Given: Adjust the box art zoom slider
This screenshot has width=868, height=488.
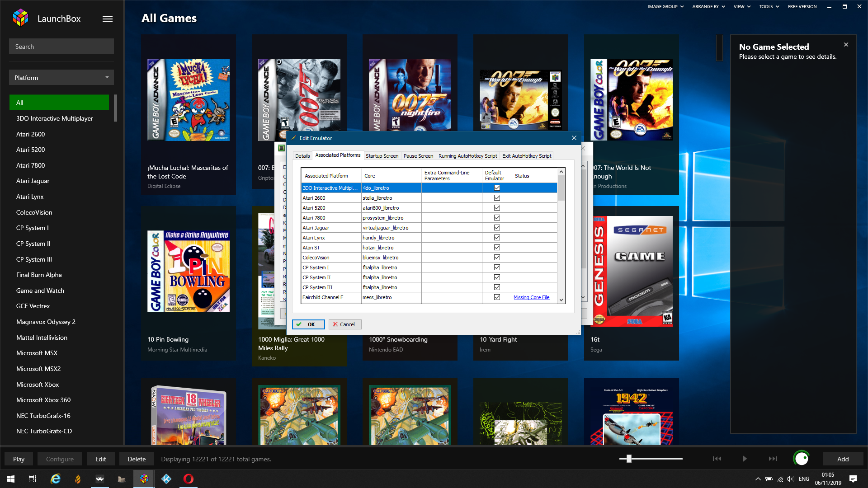Looking at the screenshot, I should tap(628, 459).
